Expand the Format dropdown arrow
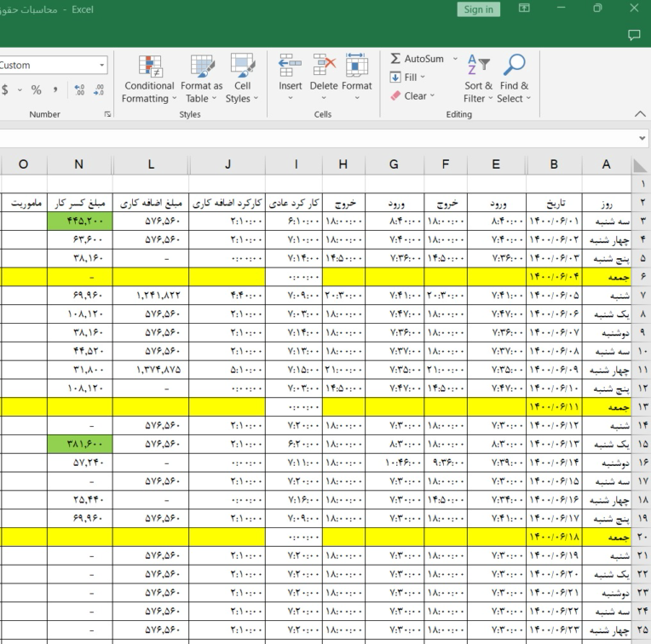651x644 pixels. click(x=357, y=98)
